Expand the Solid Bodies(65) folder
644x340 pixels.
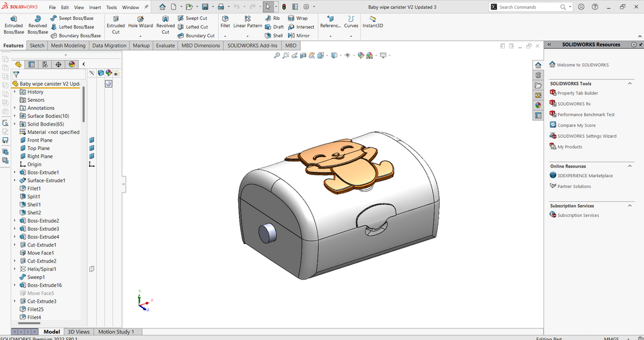[15, 124]
